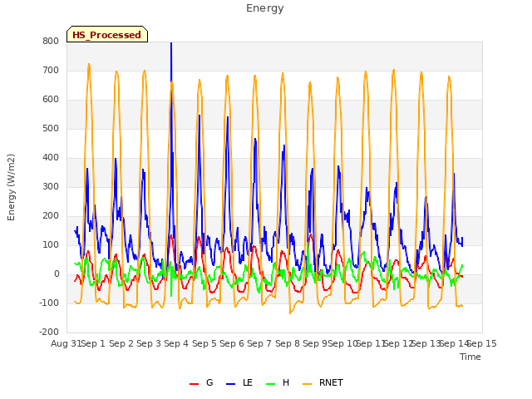
Task: Click the Energy (W/m2) axis label
Action: click(11, 187)
